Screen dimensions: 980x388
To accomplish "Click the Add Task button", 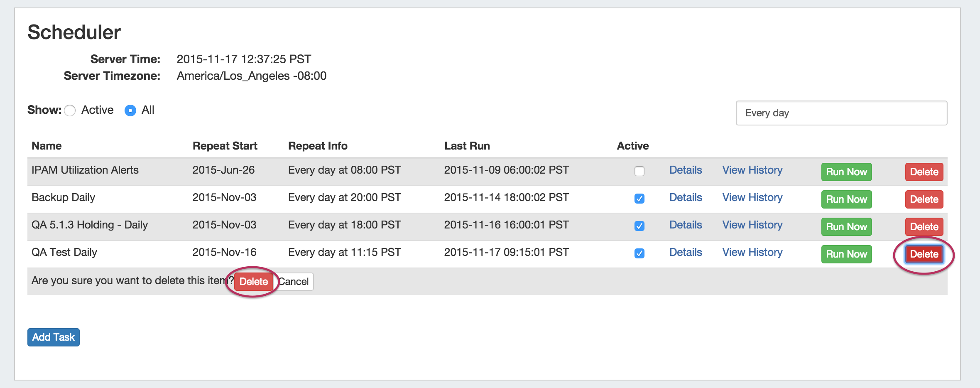I will [x=54, y=337].
